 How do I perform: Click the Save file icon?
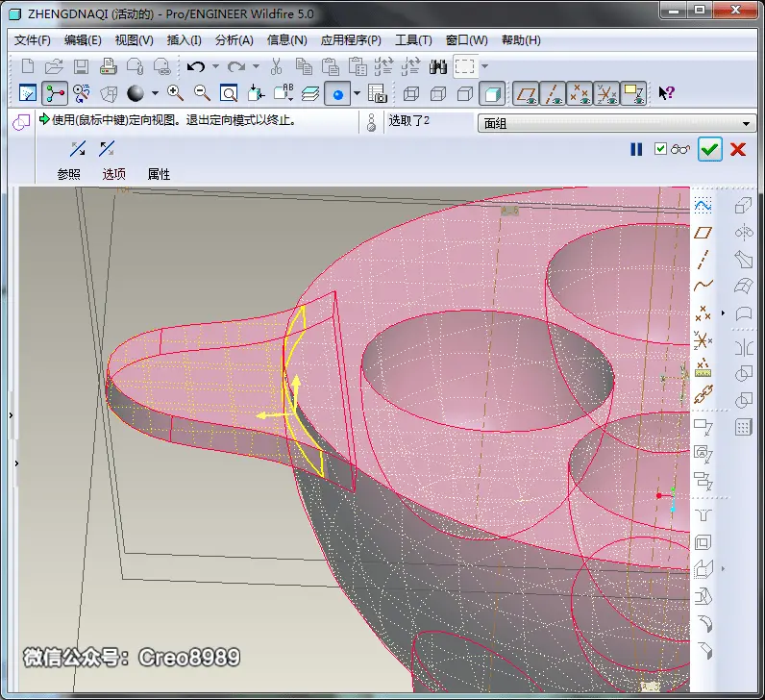81,66
